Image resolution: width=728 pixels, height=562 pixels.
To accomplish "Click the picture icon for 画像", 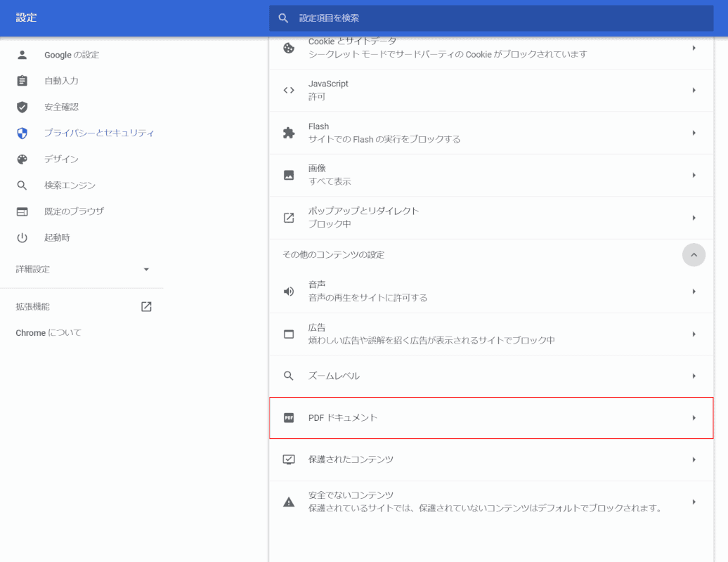I will pyautogui.click(x=289, y=175).
